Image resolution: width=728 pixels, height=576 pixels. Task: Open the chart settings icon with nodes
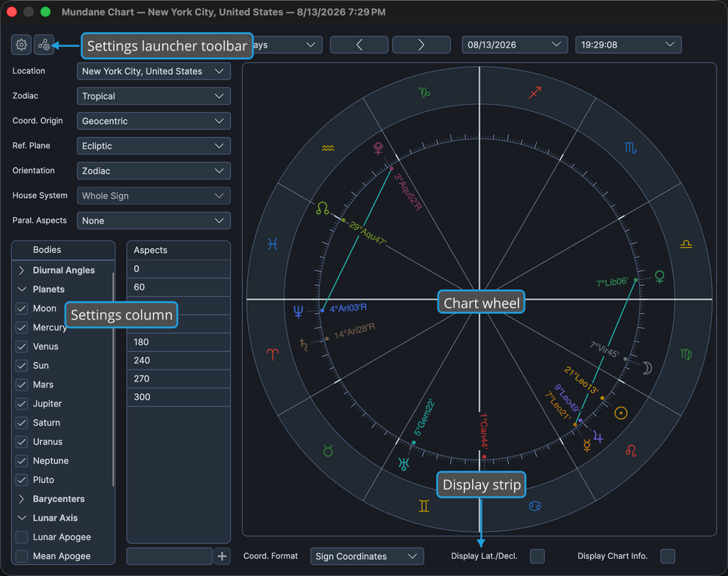click(44, 45)
